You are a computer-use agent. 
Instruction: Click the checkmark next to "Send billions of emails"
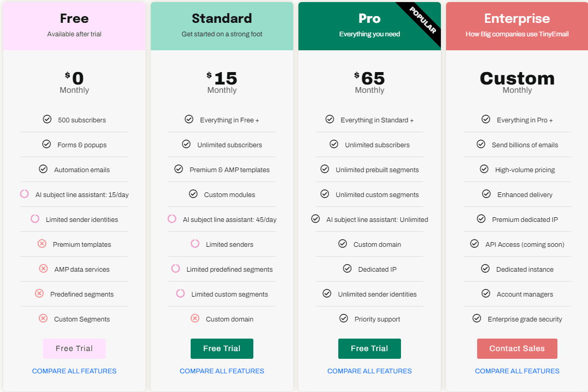(481, 144)
